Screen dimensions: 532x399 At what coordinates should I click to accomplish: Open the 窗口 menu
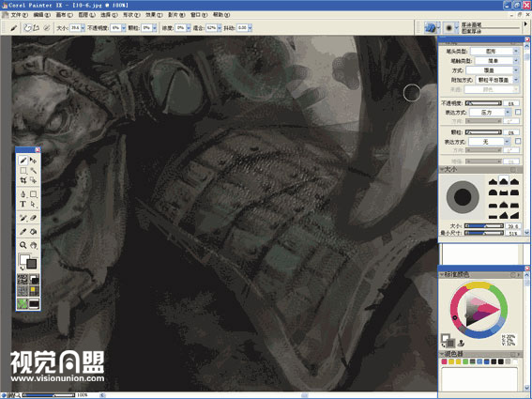pyautogui.click(x=199, y=15)
